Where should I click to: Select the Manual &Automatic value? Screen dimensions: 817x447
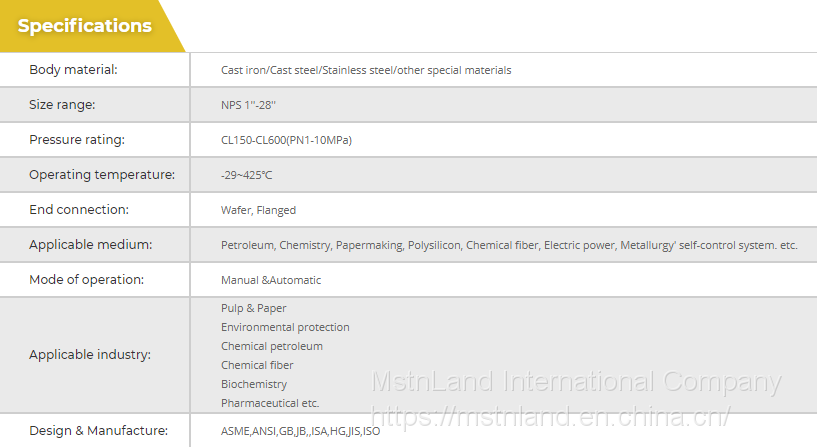pyautogui.click(x=271, y=280)
